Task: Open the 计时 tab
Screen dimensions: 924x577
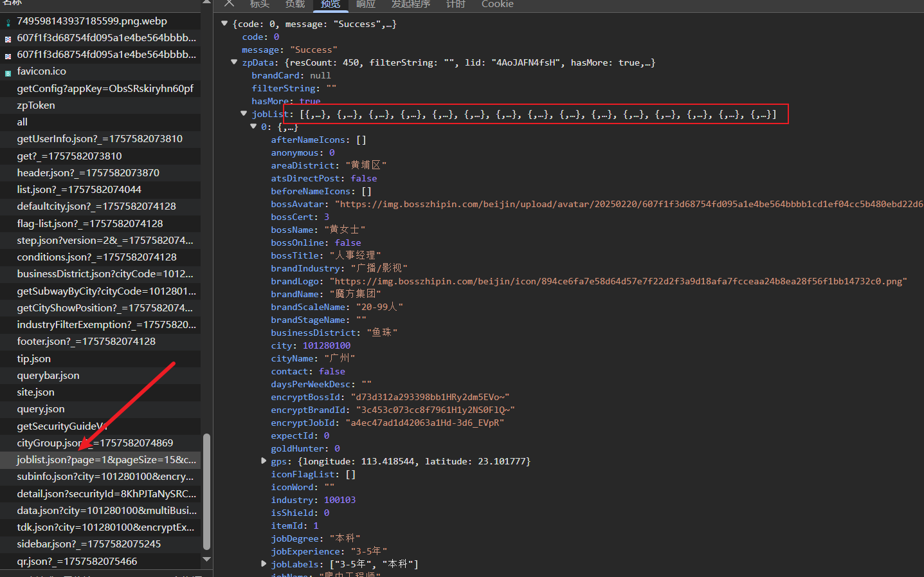Action: click(456, 5)
